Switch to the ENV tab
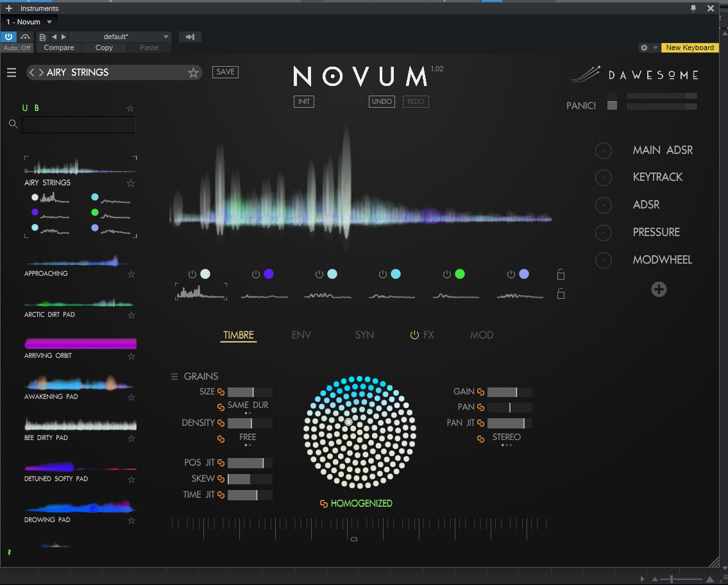The image size is (728, 585). pos(301,335)
